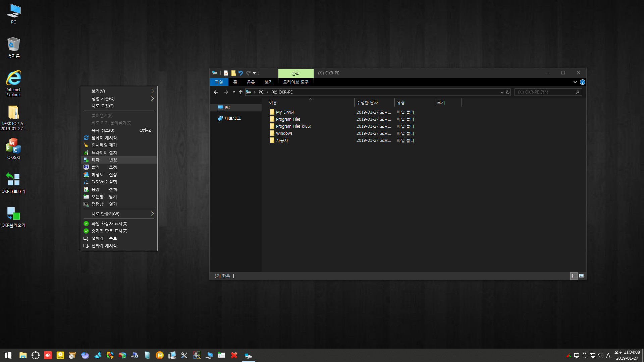Click the IME 'A' language indicator
Image resolution: width=644 pixels, height=362 pixels.
pos(608,355)
